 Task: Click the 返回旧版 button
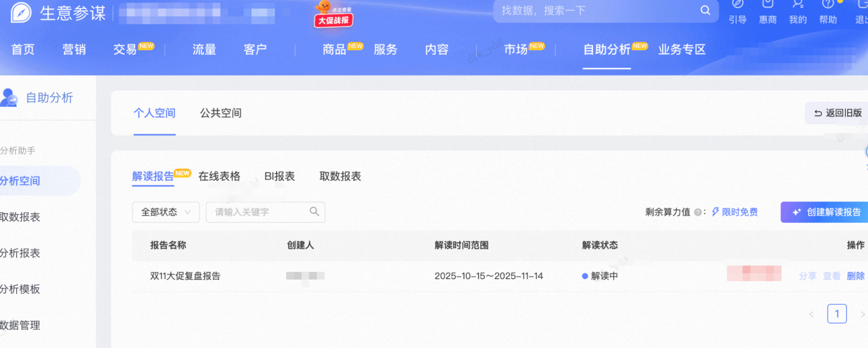coord(837,113)
